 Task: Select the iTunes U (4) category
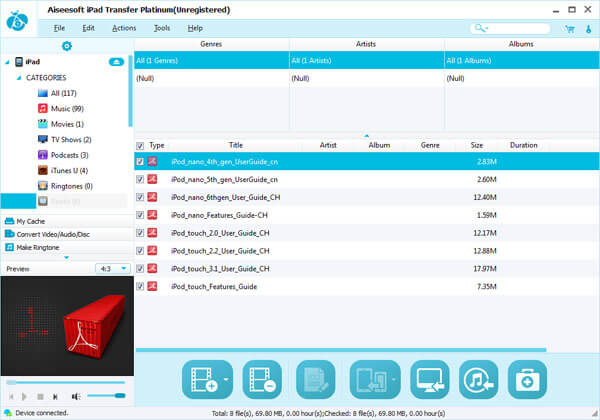point(63,171)
